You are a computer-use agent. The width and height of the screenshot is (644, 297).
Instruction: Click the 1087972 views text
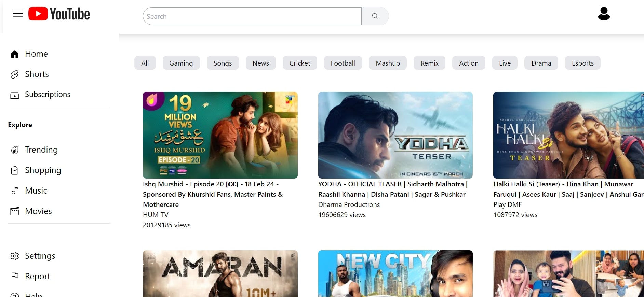515,215
